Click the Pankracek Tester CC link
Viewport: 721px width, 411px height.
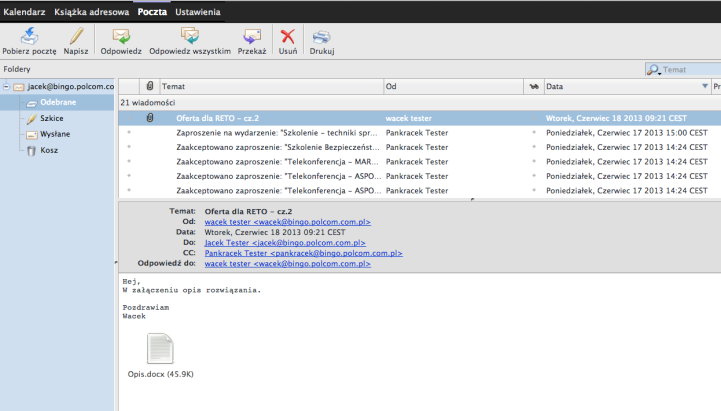(x=303, y=253)
